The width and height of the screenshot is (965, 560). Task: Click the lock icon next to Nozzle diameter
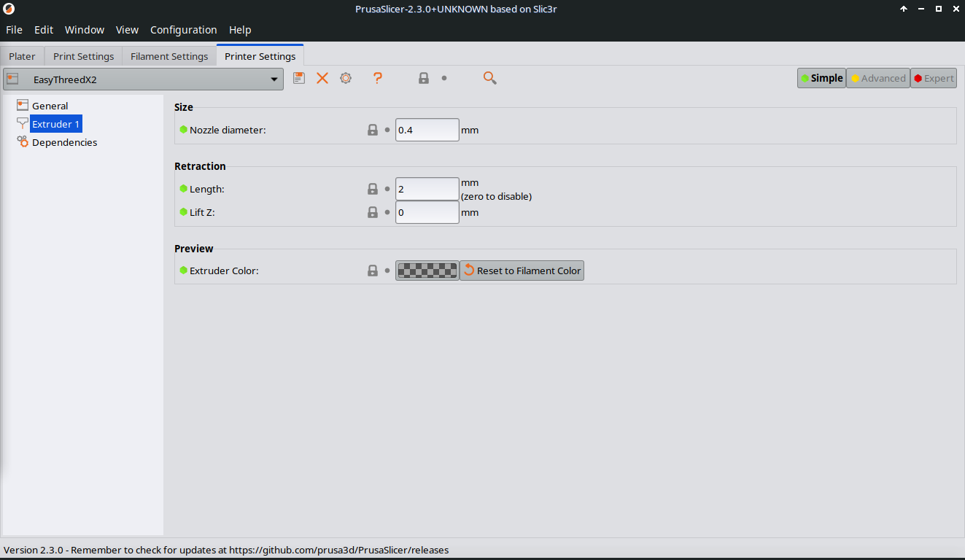[373, 130]
